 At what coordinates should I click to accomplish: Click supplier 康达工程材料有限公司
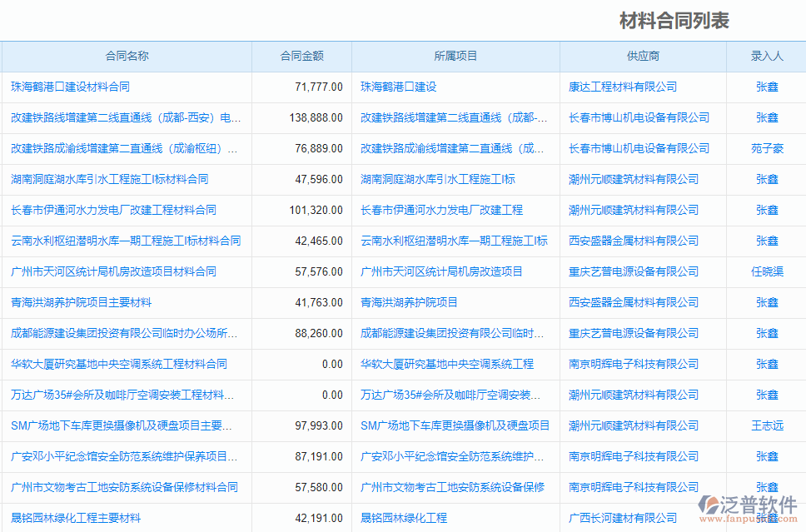[x=620, y=87]
